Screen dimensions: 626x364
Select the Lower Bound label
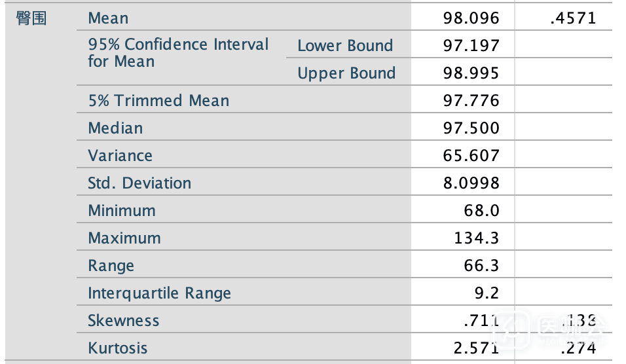[x=345, y=46]
